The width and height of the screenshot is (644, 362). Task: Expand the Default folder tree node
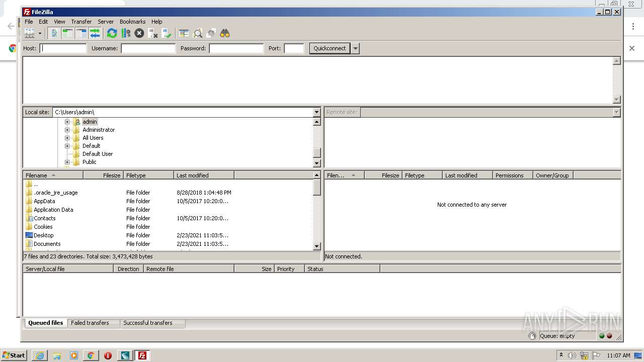pyautogui.click(x=67, y=146)
